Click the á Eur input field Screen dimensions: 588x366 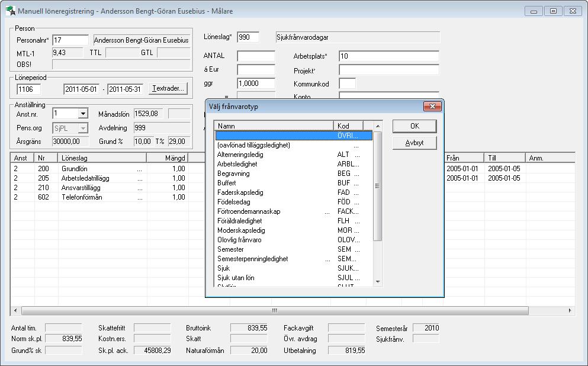[256, 70]
